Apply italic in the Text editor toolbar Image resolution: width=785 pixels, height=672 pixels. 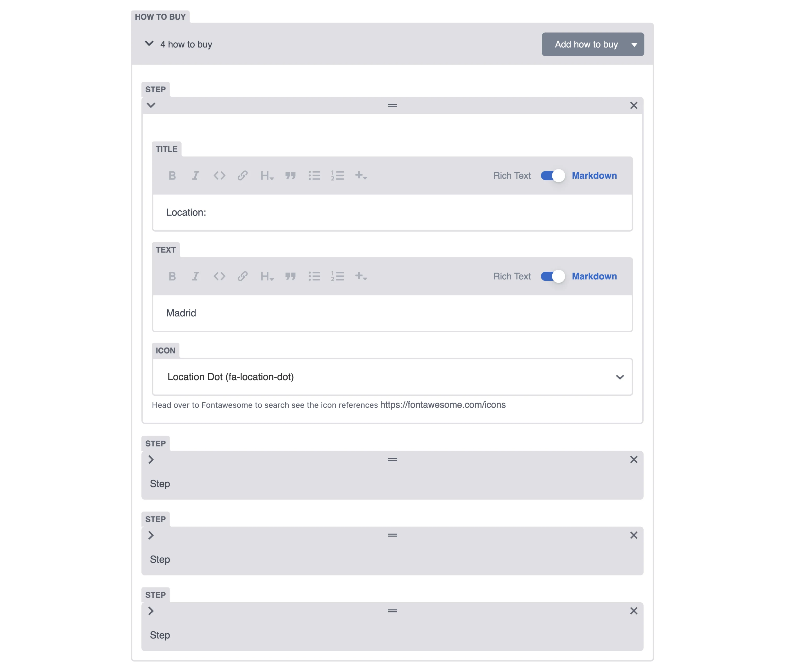tap(195, 276)
